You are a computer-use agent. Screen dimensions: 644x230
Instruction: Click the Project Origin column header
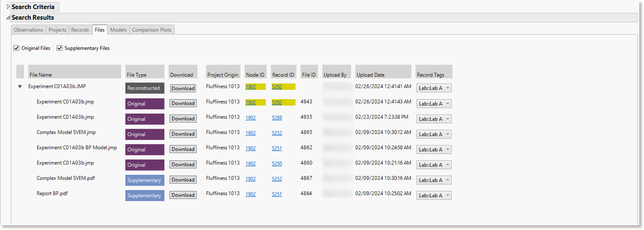pyautogui.click(x=223, y=71)
